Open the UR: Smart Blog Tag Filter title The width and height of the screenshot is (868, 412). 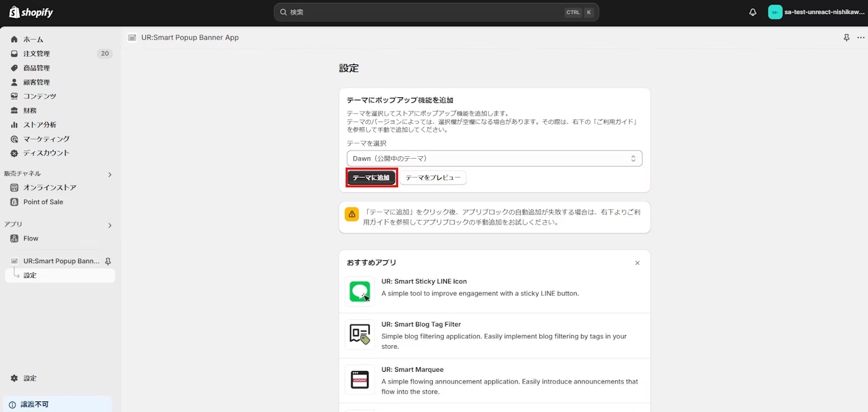click(x=421, y=324)
